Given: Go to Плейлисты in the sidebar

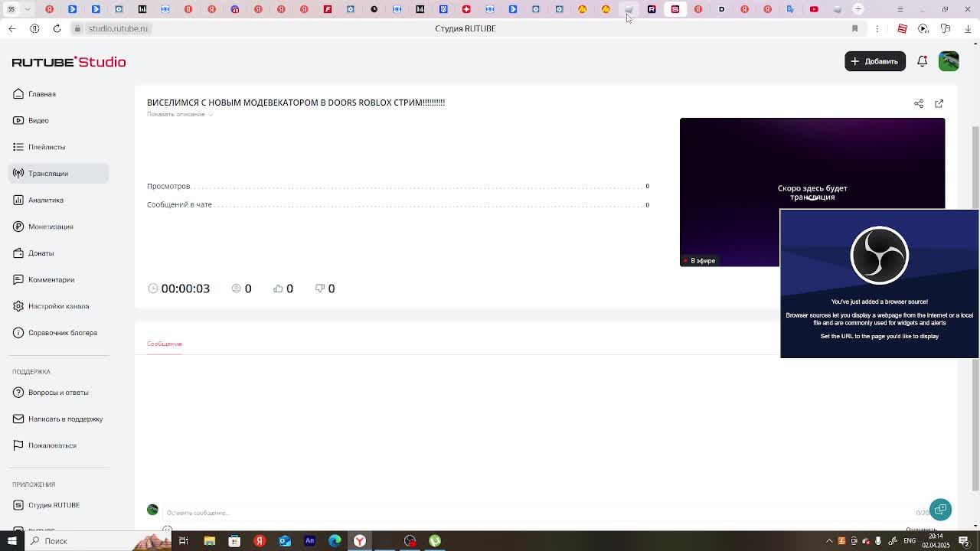Looking at the screenshot, I should (x=47, y=147).
